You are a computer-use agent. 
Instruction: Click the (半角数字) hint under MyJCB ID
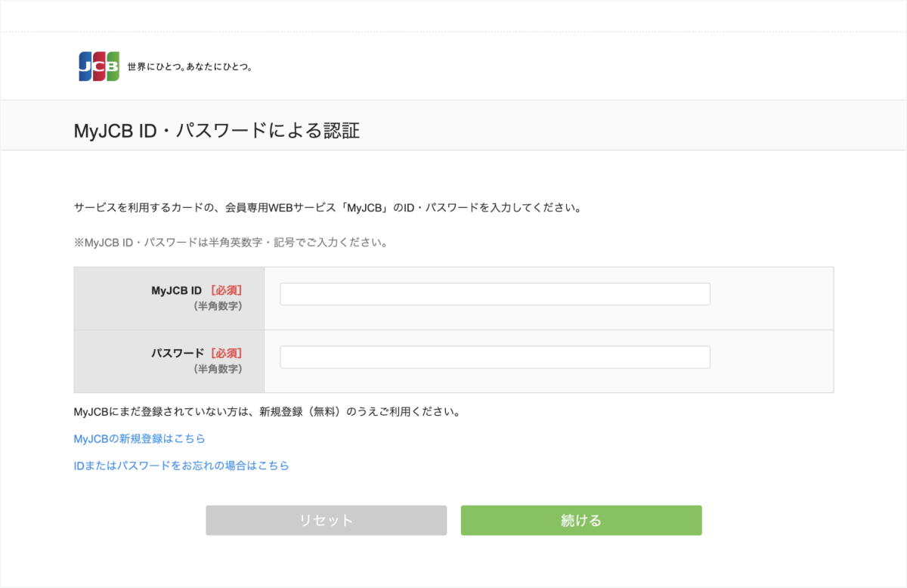(218, 306)
